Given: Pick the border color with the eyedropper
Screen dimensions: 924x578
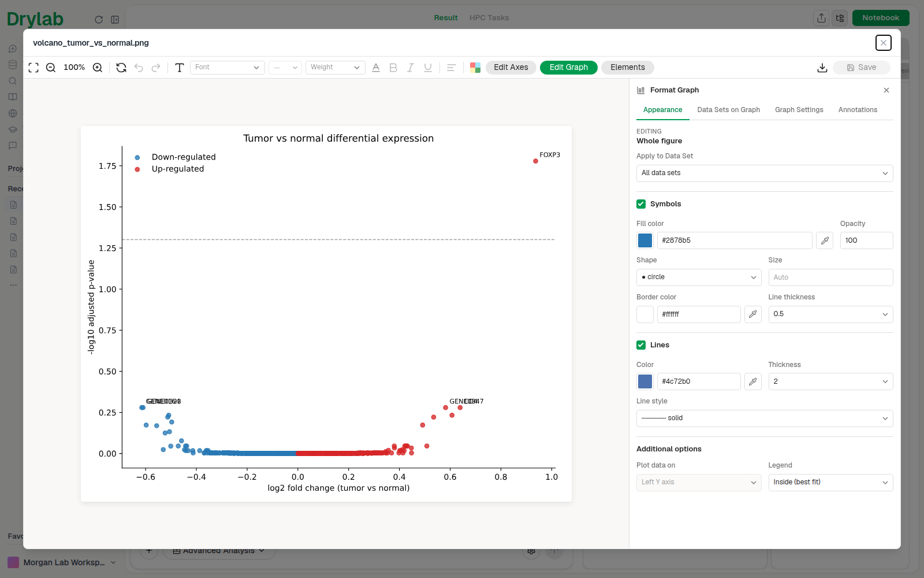Looking at the screenshot, I should pos(753,314).
